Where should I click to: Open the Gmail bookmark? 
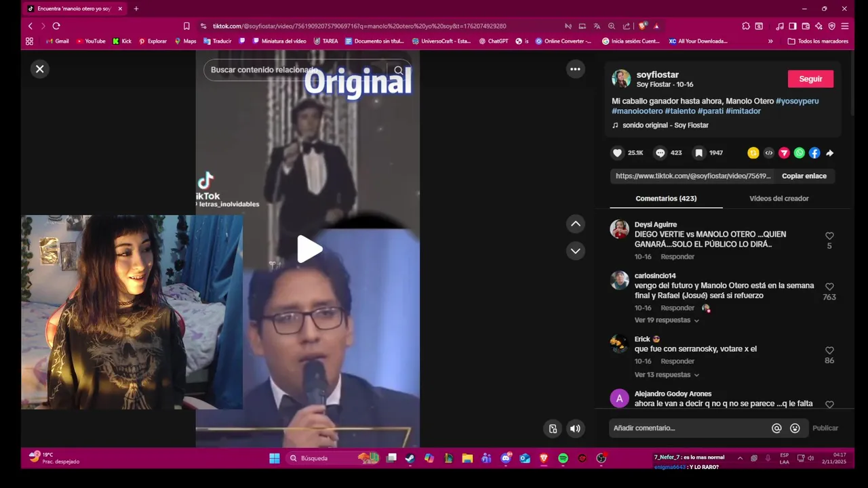57,41
